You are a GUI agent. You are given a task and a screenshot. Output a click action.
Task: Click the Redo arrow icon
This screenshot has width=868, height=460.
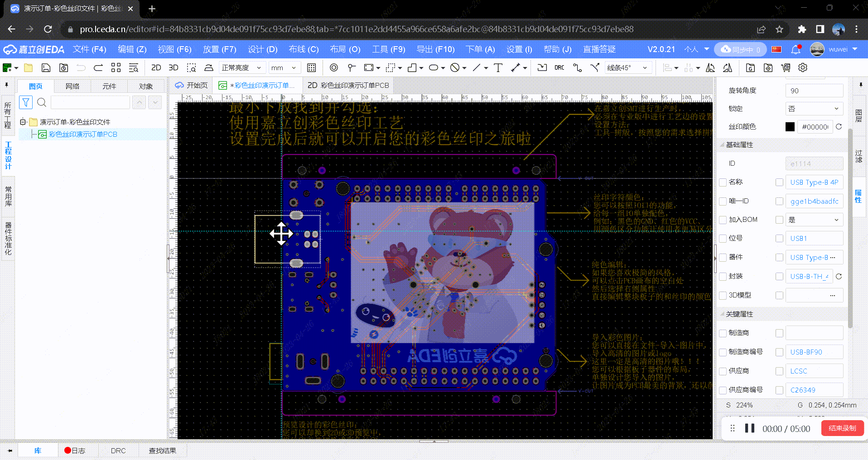(98, 68)
